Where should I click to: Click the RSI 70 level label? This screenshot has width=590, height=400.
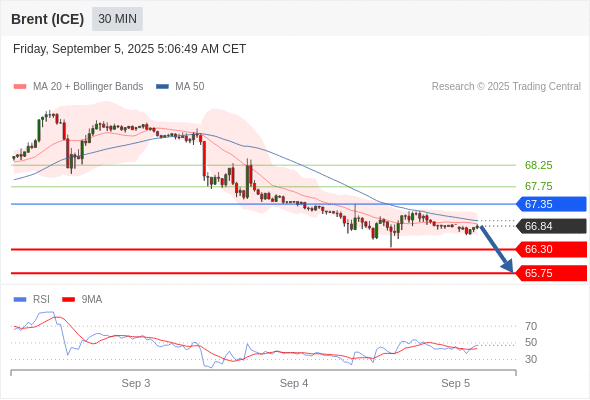pos(531,326)
